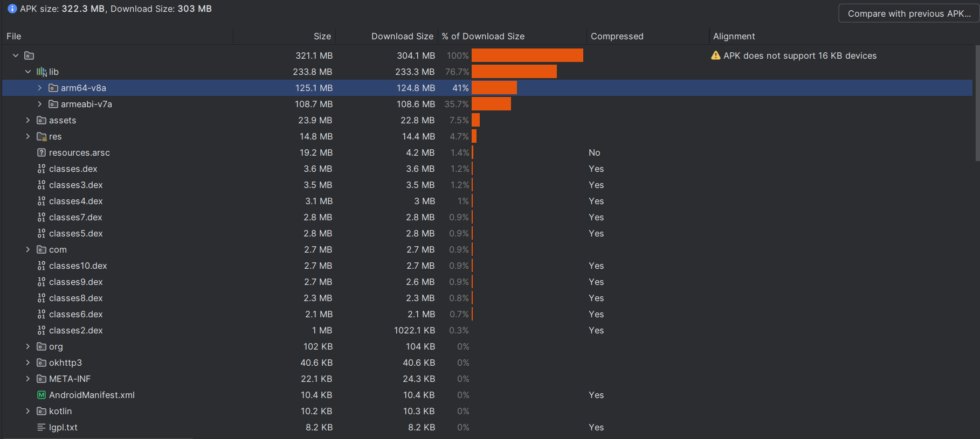Click the org folder icon
Screen dimensions: 980x439
(x=42, y=346)
